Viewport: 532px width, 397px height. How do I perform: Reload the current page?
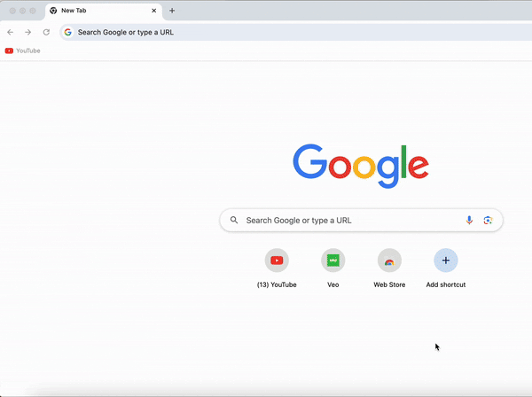pos(46,32)
